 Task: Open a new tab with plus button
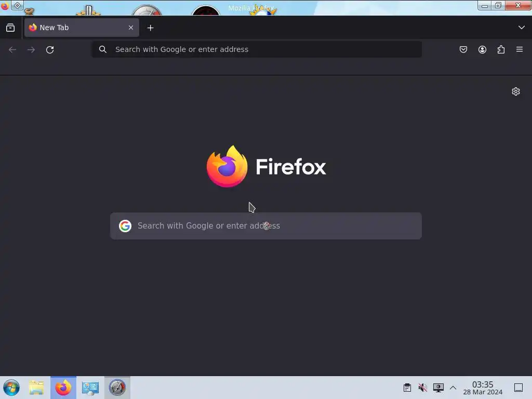point(150,28)
